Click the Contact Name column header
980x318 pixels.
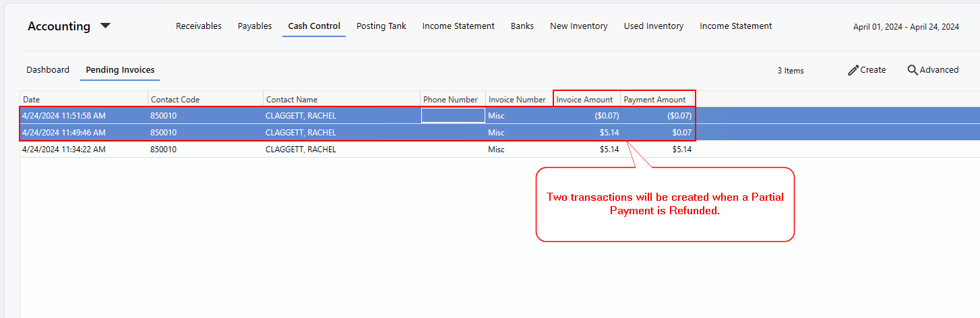click(x=342, y=99)
